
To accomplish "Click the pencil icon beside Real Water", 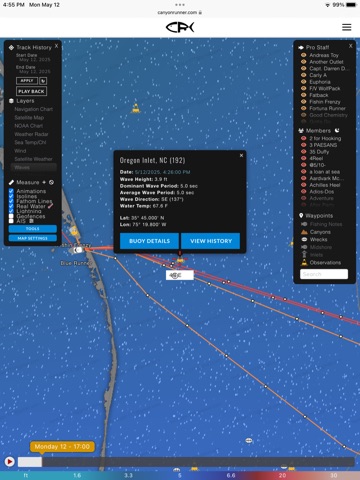I will point(50,206).
